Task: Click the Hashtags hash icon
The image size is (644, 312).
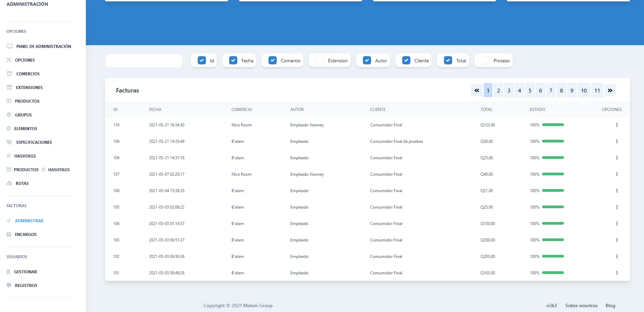Action: click(x=9, y=156)
